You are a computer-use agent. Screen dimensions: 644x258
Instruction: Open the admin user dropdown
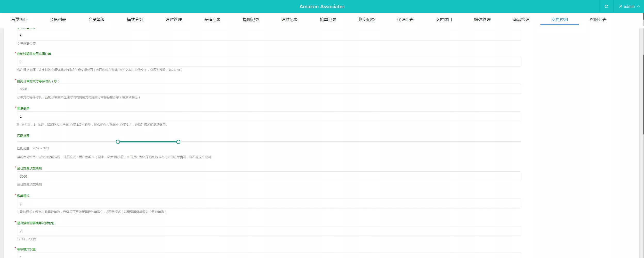[x=629, y=6]
